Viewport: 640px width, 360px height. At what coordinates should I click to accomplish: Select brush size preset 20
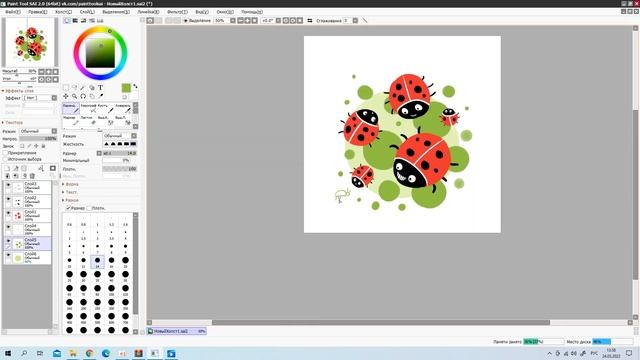click(125, 262)
